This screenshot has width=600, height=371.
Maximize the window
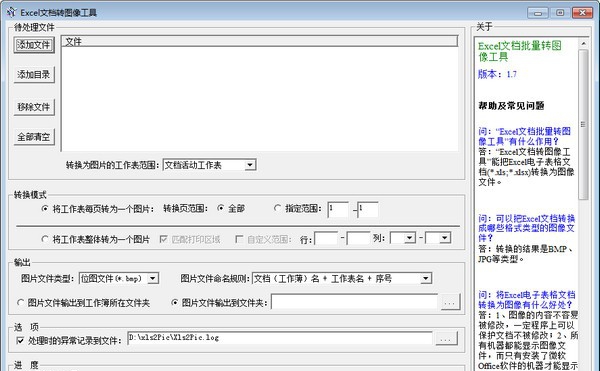(x=560, y=13)
